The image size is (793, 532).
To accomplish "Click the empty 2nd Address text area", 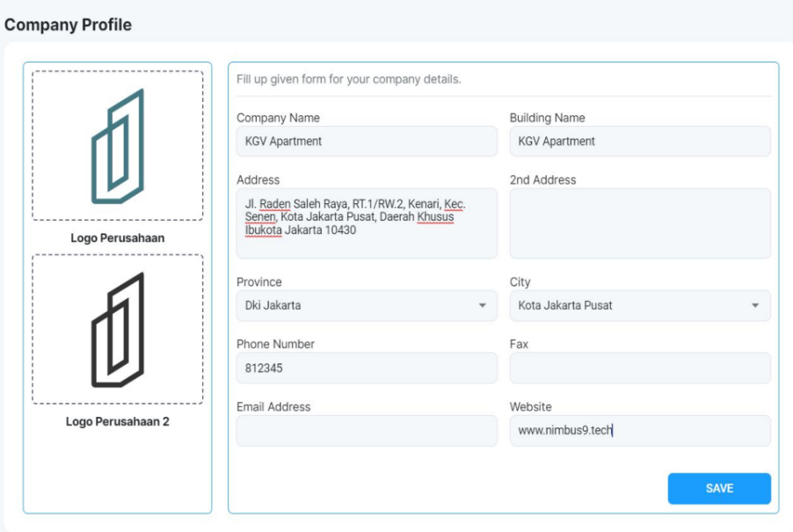I will 639,223.
